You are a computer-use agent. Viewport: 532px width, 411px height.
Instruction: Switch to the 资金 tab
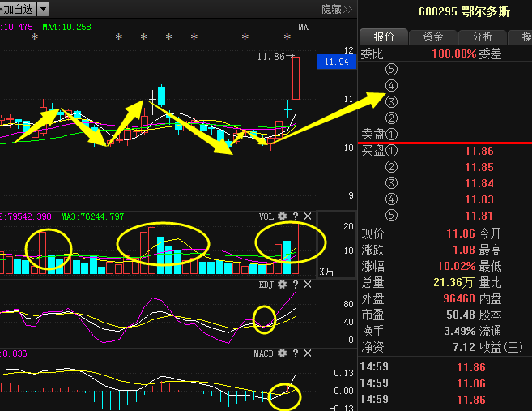click(433, 36)
